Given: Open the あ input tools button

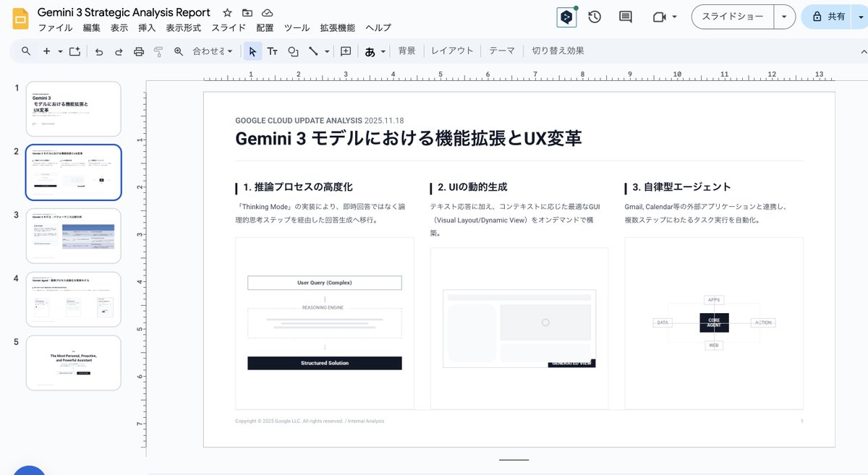Looking at the screenshot, I should pyautogui.click(x=370, y=51).
